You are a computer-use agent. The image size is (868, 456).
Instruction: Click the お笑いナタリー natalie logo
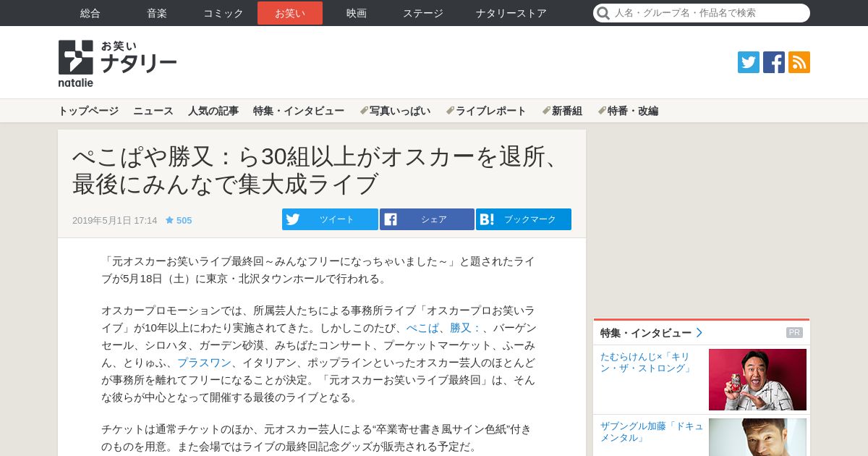click(x=117, y=63)
